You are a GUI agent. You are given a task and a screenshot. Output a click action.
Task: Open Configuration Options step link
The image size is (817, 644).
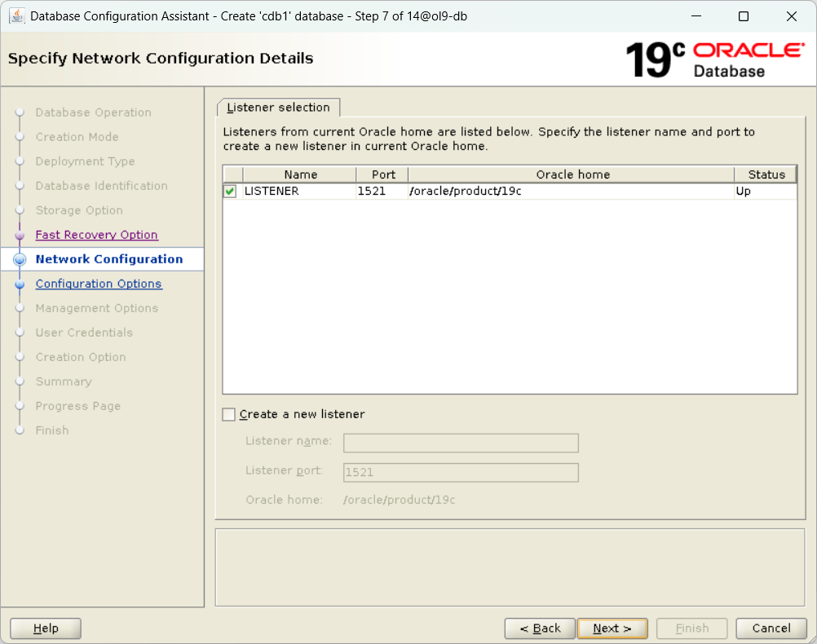(99, 284)
